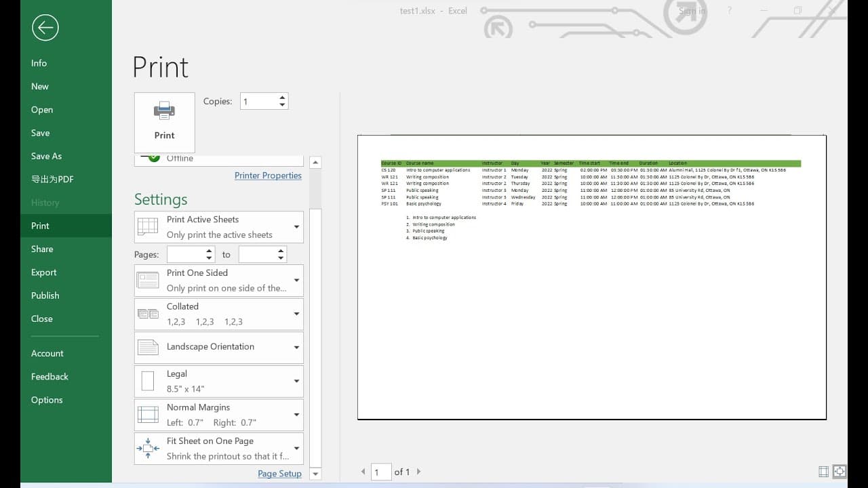Click the back arrow circle icon

(45, 28)
